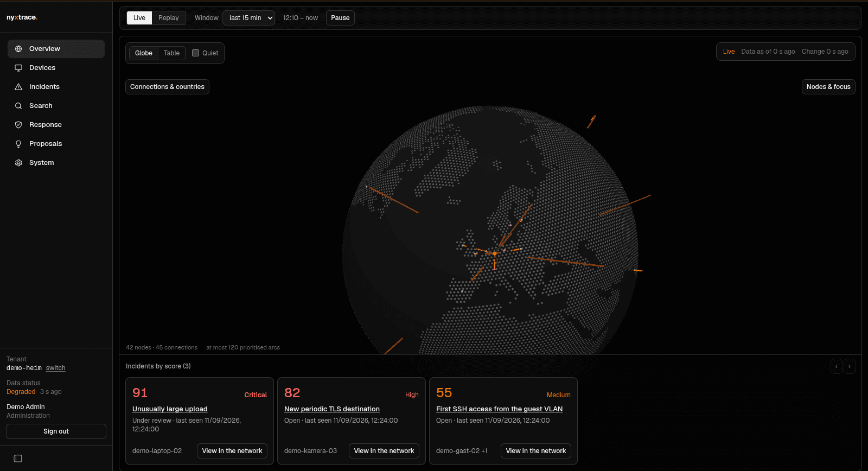Screen dimensions: 868x471
Task: Pause the live data stream
Action: pyautogui.click(x=340, y=18)
